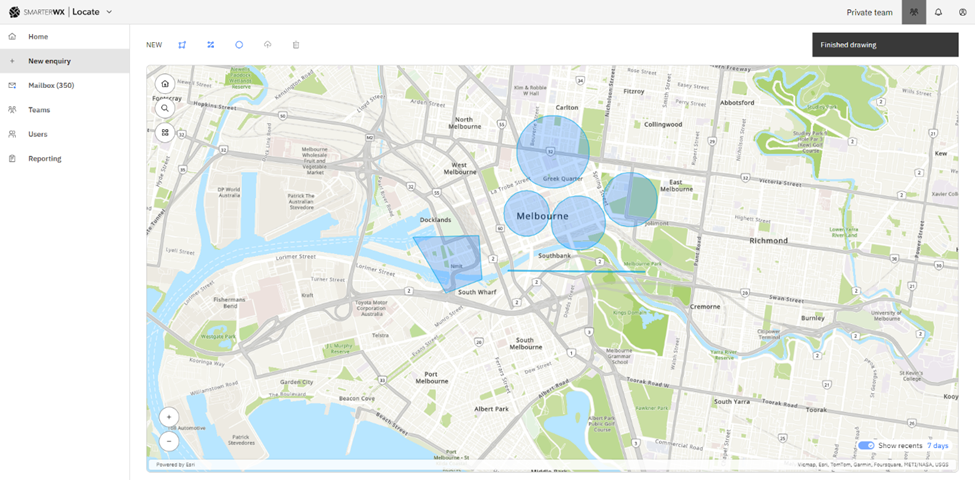
Task: Zoom in the map with plus
Action: click(x=169, y=417)
